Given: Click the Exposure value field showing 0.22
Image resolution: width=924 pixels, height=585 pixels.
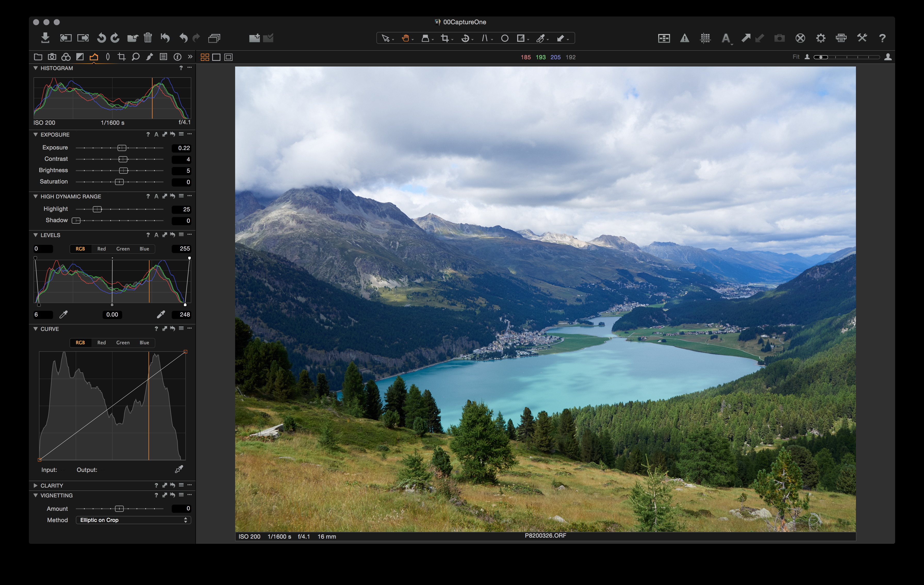Looking at the screenshot, I should [181, 148].
